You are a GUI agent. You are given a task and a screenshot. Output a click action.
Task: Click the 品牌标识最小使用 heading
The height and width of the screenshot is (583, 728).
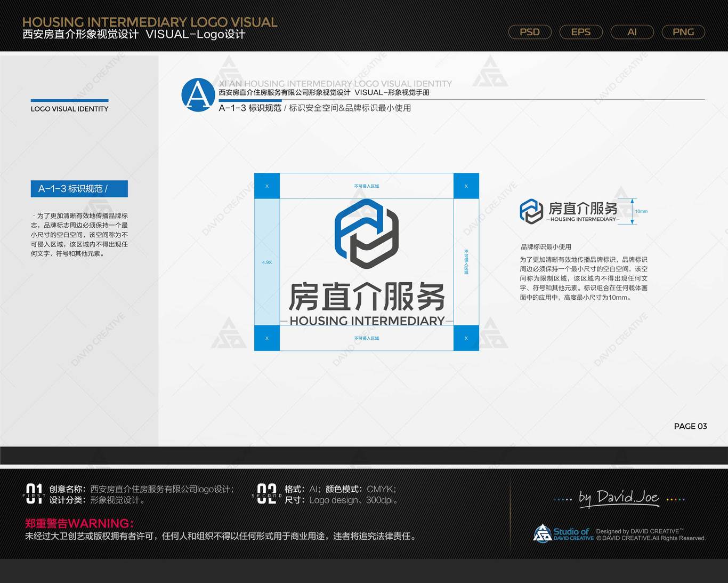pos(546,247)
